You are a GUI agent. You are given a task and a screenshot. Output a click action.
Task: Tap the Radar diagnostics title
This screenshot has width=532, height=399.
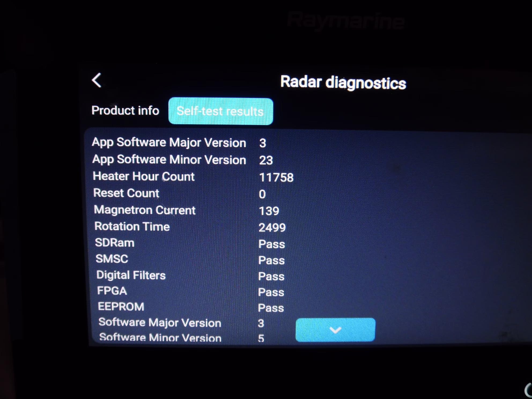[x=343, y=82]
